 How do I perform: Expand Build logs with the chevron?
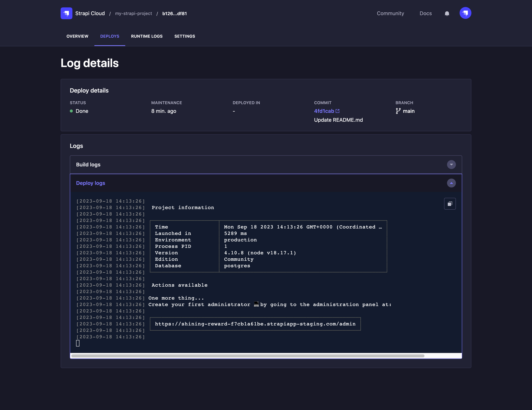(451, 165)
